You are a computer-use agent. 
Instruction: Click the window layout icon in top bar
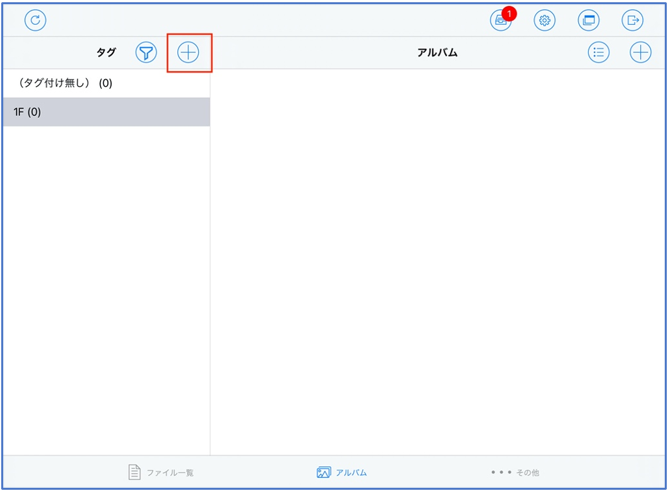click(x=588, y=20)
